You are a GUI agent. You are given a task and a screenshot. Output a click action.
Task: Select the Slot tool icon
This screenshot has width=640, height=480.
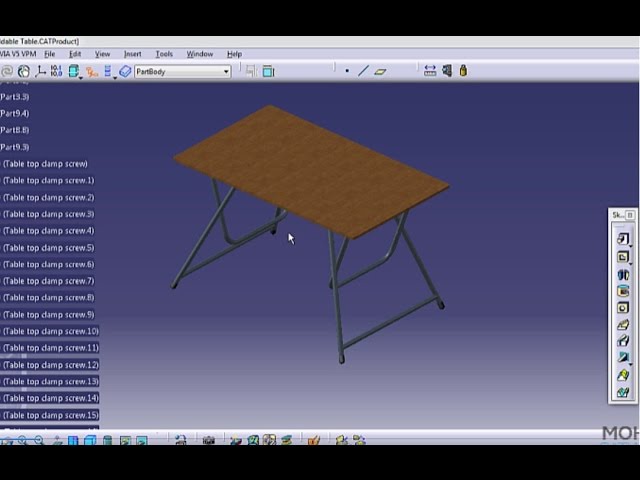pos(623,340)
